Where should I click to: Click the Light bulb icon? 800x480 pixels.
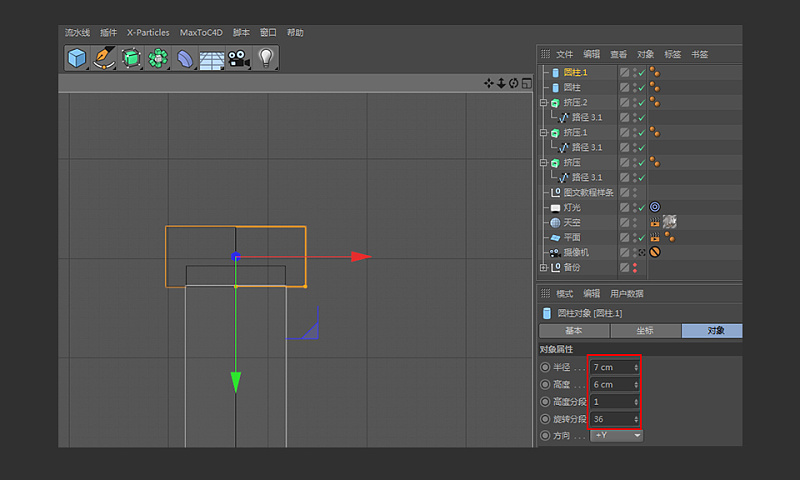tap(265, 58)
